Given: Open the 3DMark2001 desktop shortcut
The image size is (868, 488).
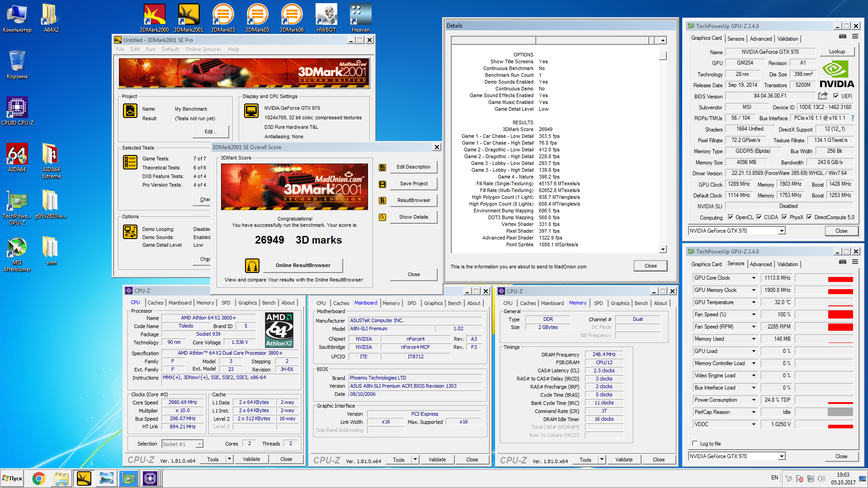Looking at the screenshot, I should coord(189,18).
